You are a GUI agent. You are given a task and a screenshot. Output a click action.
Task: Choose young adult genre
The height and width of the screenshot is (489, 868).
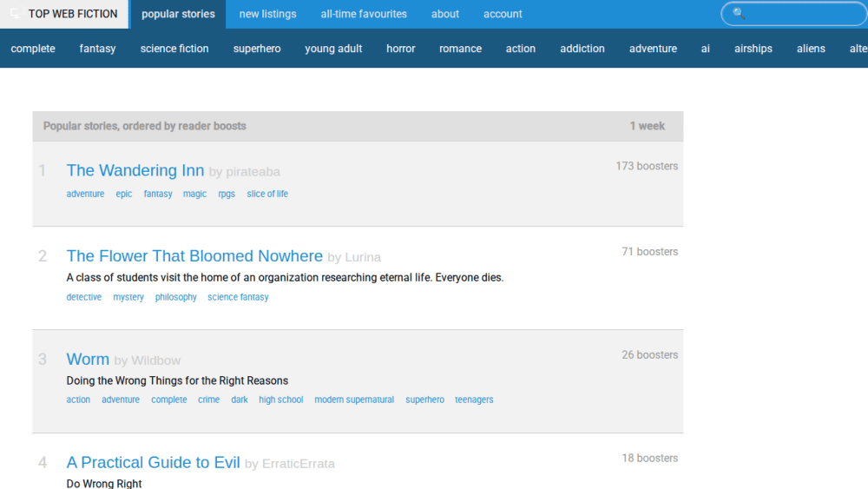tap(333, 49)
